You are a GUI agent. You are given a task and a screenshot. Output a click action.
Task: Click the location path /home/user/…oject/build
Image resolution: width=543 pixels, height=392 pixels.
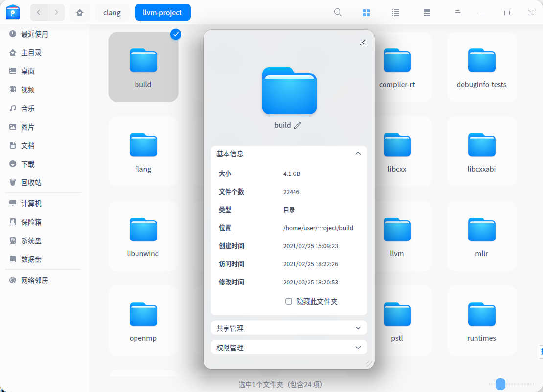coord(318,228)
